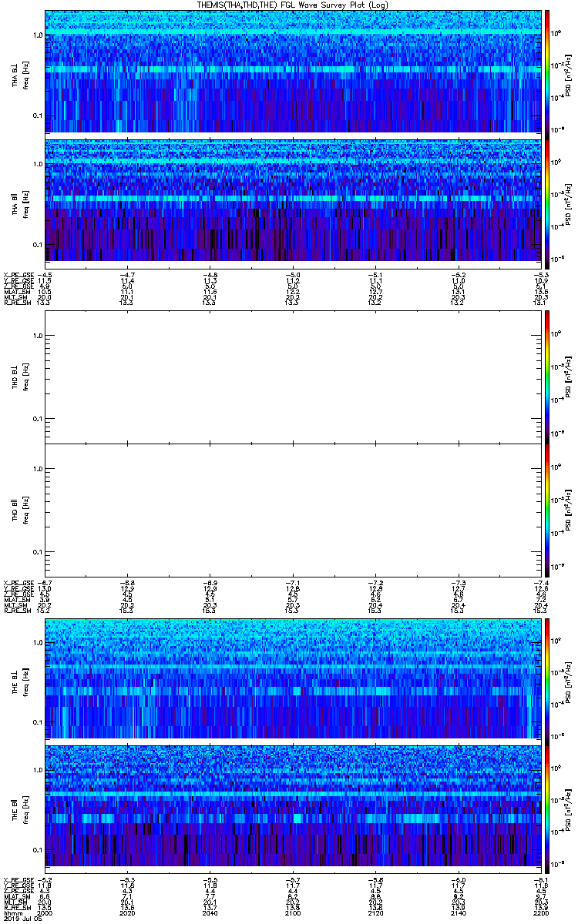Click X_RE_GSE row label under THD panels
Viewport: 578px width, 924px height.
(x=18, y=584)
